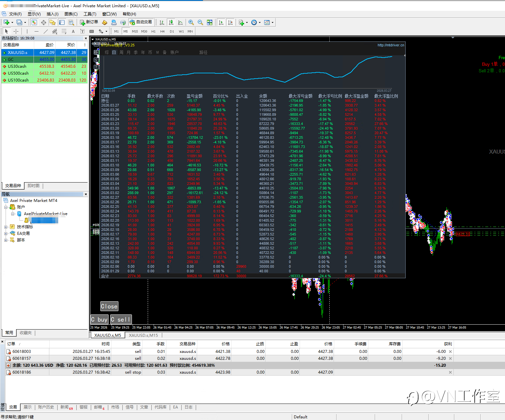Tile chart windows with the grid icon
The image size is (505, 420).
click(x=210, y=22)
